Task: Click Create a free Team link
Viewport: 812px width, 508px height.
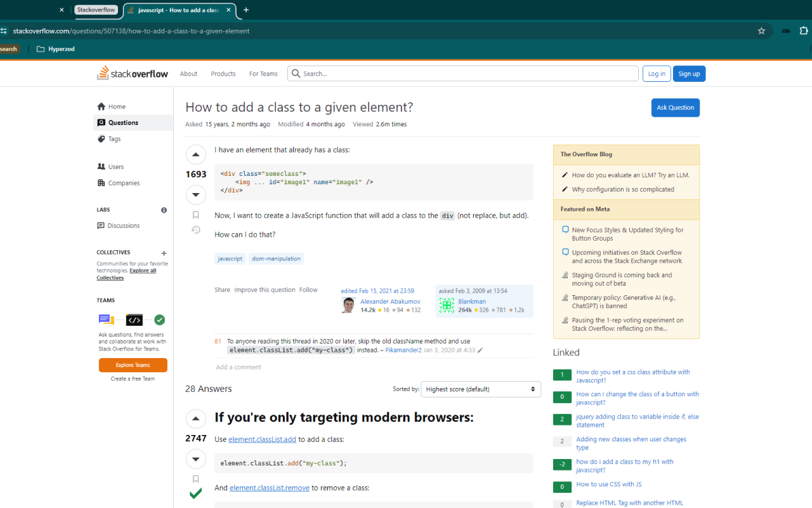Action: coord(133,379)
